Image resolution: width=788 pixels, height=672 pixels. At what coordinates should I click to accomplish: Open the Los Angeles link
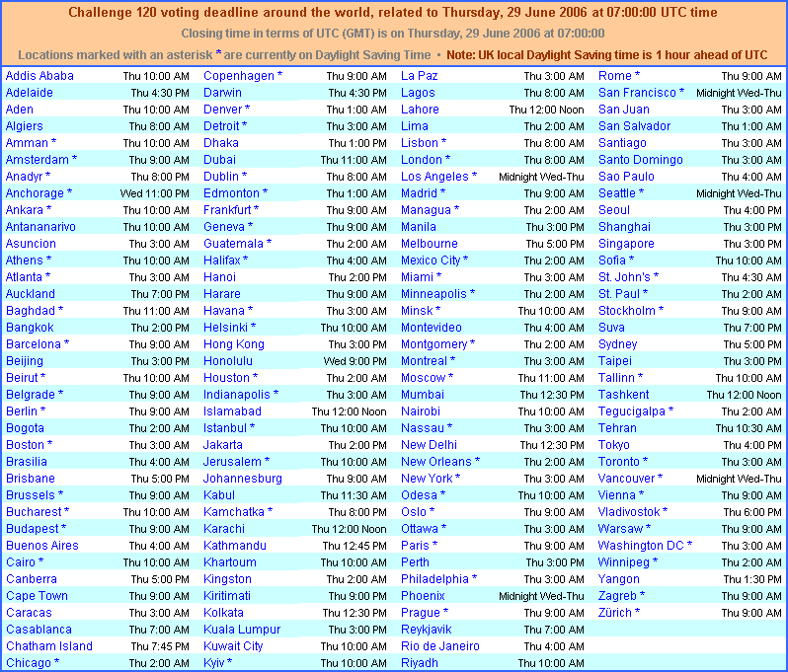click(x=434, y=177)
